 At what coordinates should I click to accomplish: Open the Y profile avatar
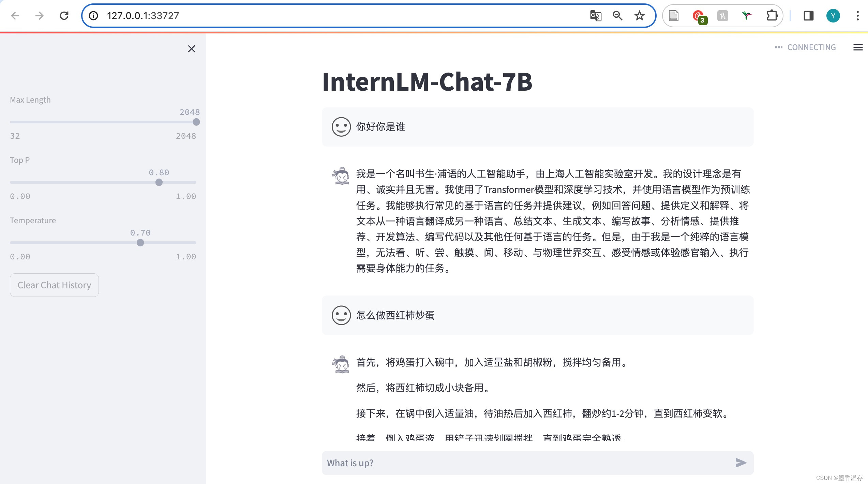[833, 16]
